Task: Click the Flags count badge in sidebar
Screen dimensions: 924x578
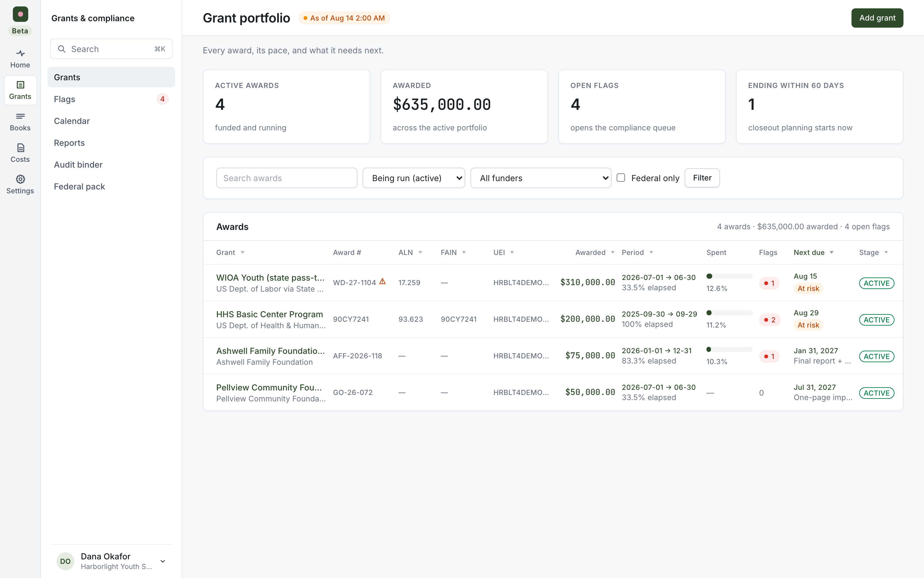Action: (162, 99)
